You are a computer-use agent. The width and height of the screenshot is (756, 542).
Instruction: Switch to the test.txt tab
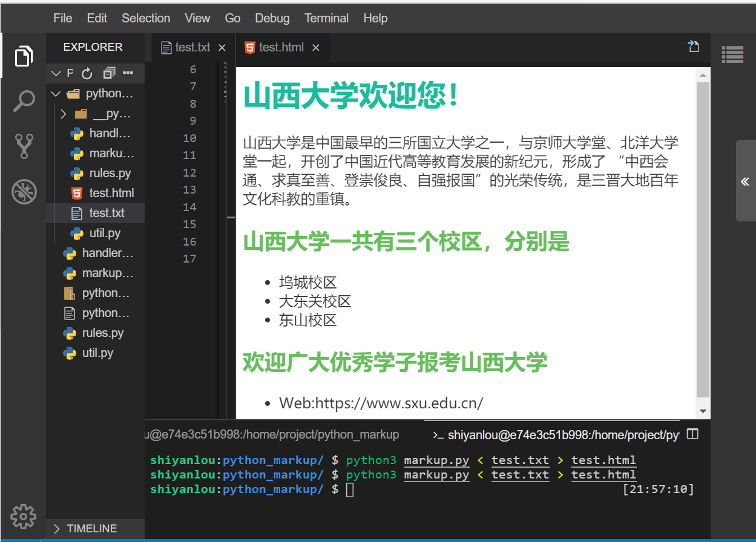point(192,47)
